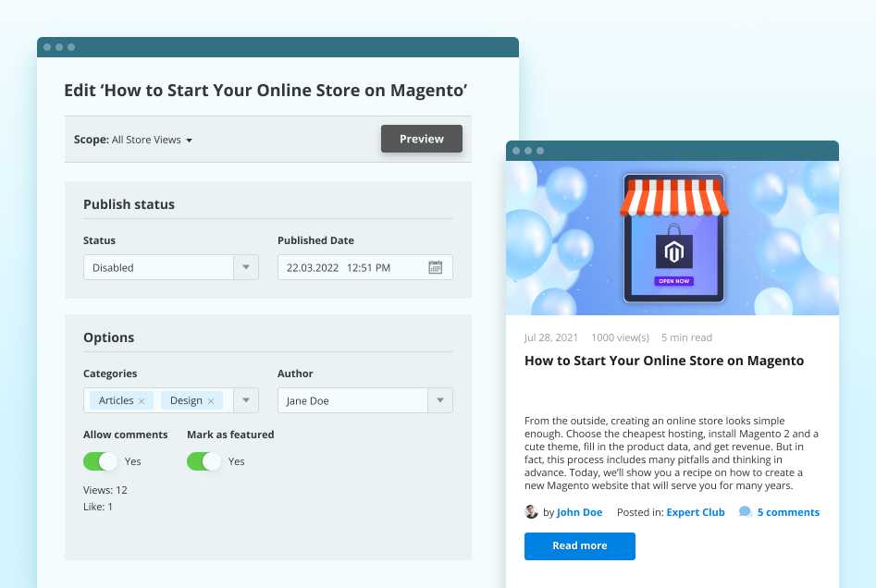Open the John Doe author link
The image size is (876, 588).
pos(579,511)
